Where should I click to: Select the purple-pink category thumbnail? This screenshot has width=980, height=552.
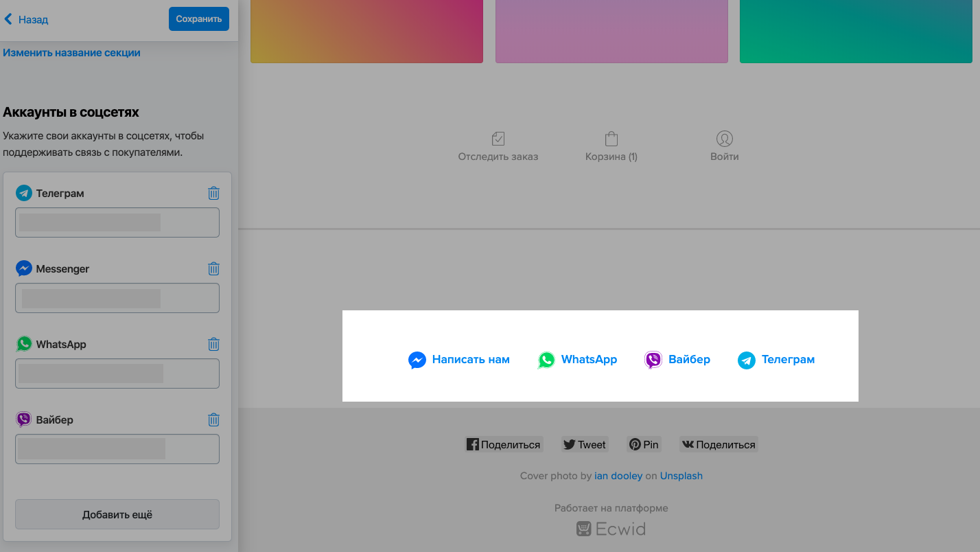[x=611, y=31]
